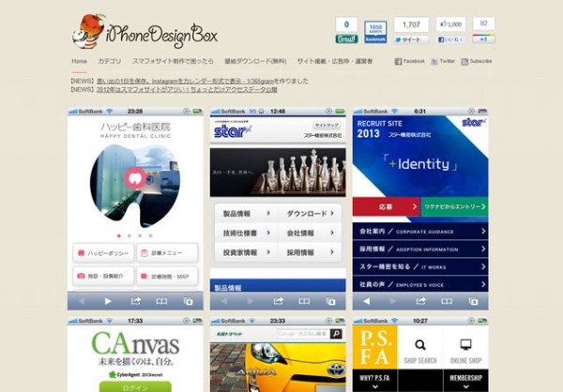Open 製品情報 chevron item in star menu
563x392 pixels.
pos(246,214)
